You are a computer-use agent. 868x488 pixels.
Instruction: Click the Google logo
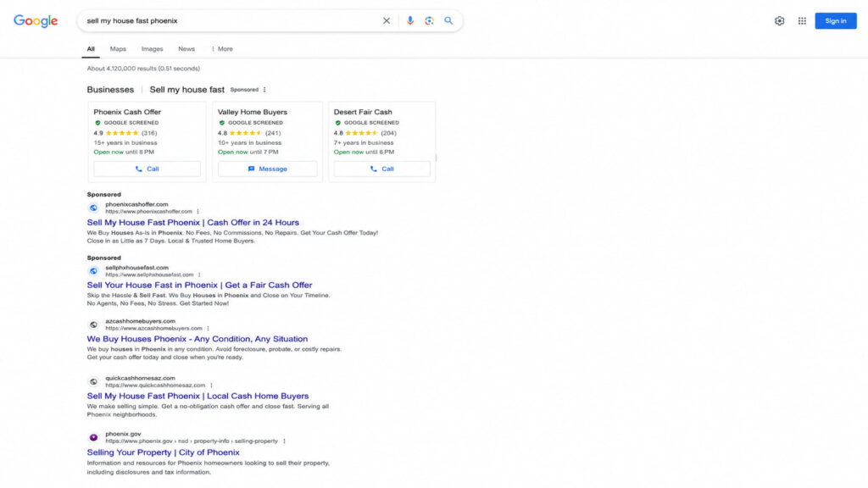(36, 21)
